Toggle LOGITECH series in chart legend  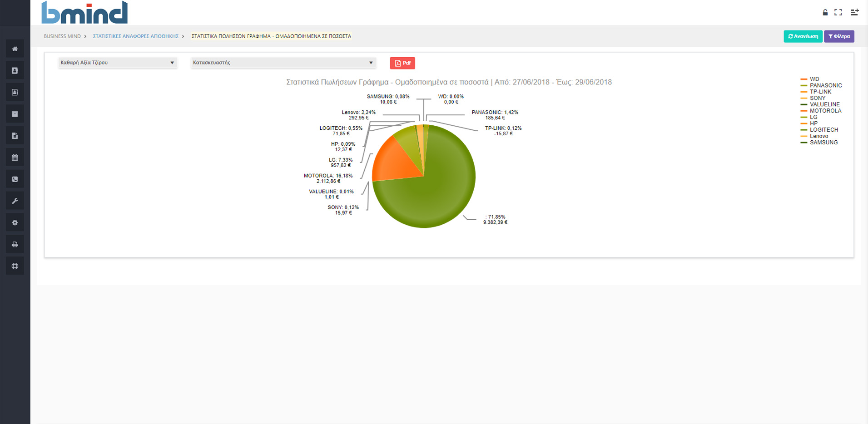[819, 130]
